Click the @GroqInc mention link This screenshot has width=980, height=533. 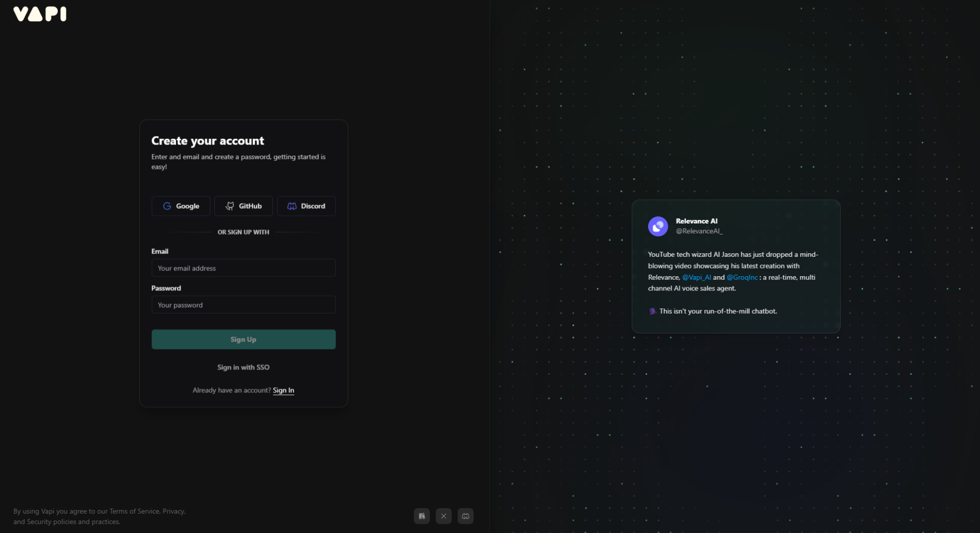pos(742,277)
